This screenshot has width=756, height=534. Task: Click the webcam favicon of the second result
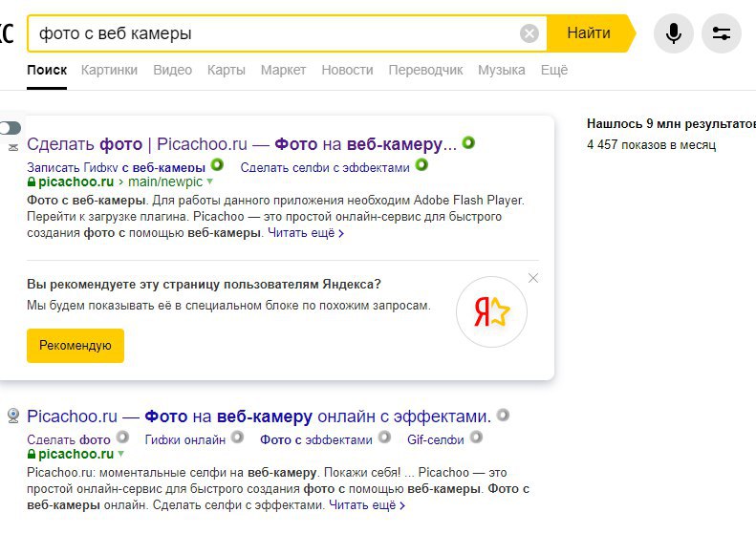point(13,416)
